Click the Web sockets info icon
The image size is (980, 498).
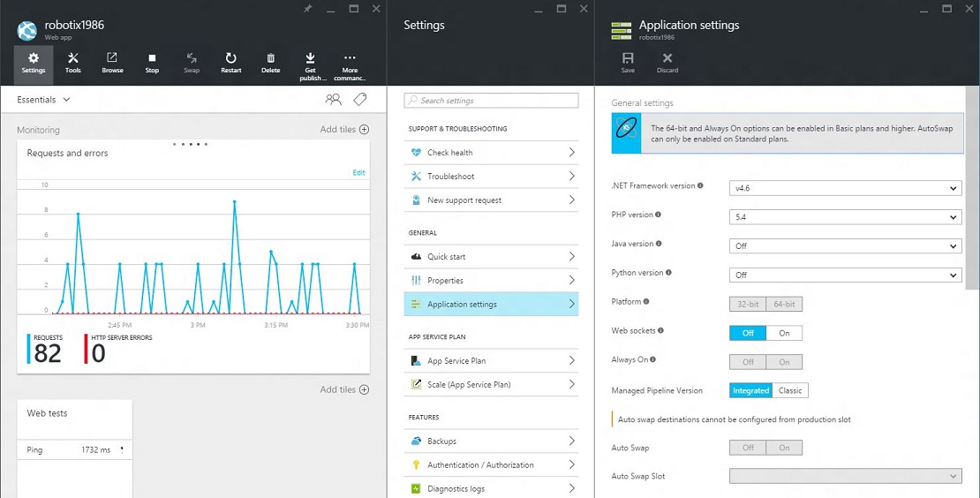point(660,330)
